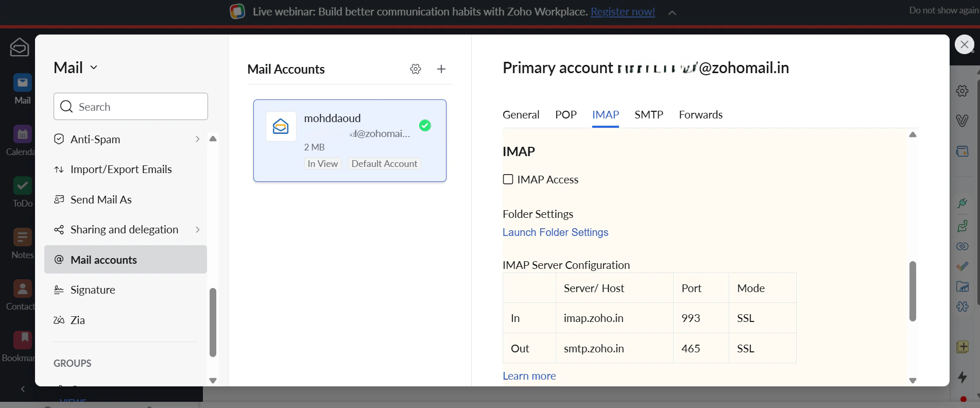Screen dimensions: 980x408
Task: Select Mail accounts in settings menu
Action: [126, 260]
